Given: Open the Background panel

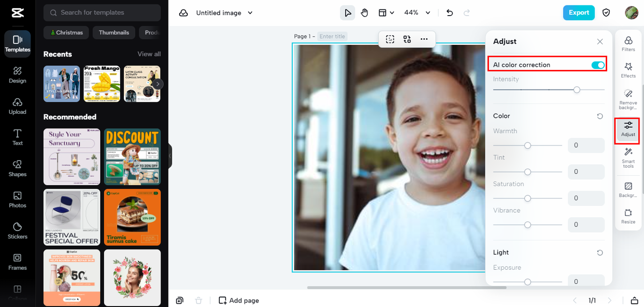Looking at the screenshot, I should click(628, 190).
